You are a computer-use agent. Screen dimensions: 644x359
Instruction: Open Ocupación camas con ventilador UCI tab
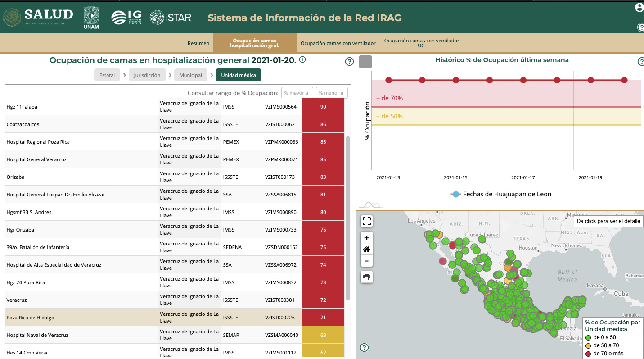tap(422, 43)
